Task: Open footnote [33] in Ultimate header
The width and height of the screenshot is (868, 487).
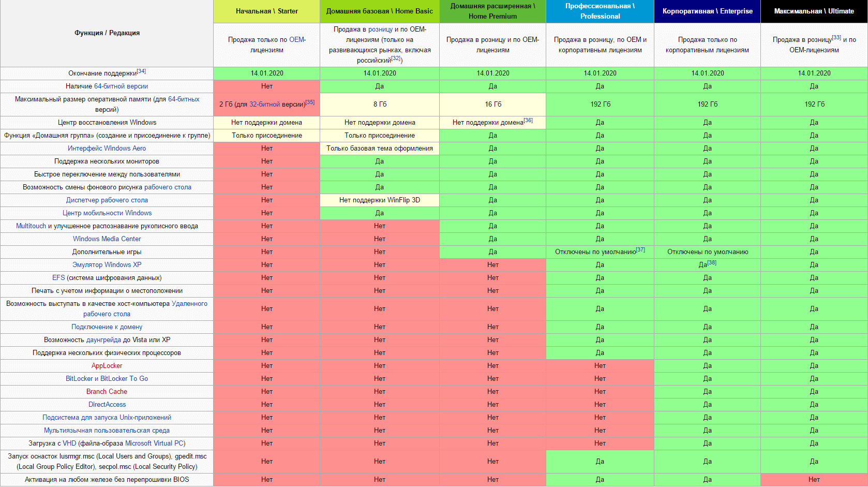Action: (x=836, y=37)
